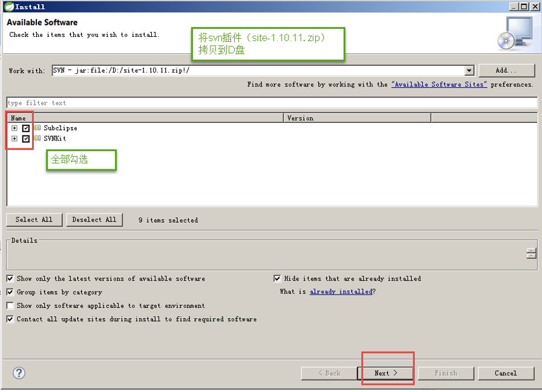Click the 9 items selected status text
The width and height of the screenshot is (542, 392).
[x=168, y=220]
